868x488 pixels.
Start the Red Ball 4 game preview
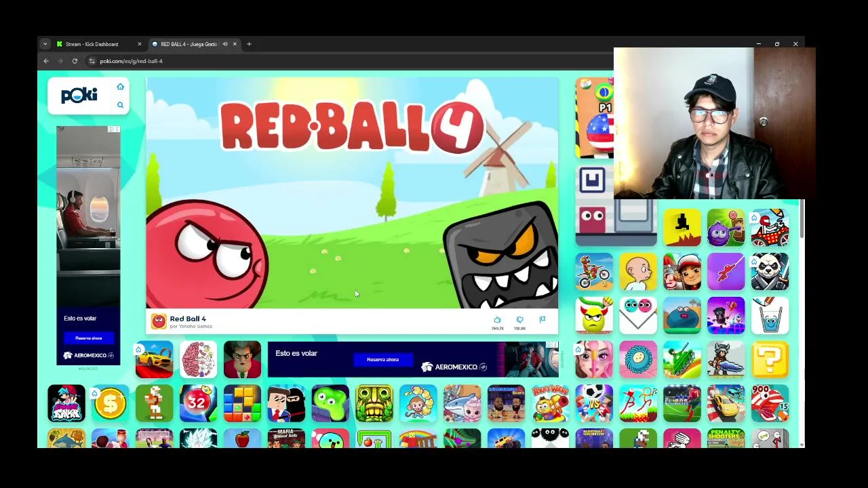pos(352,193)
